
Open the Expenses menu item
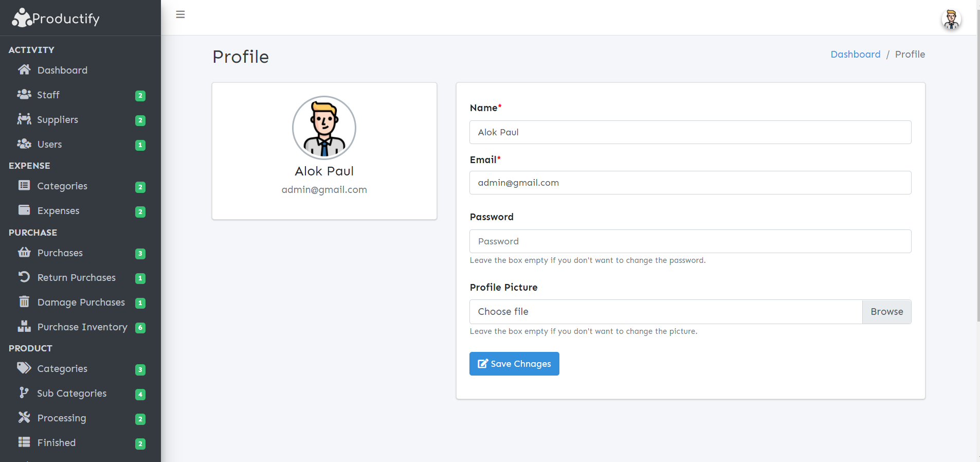(58, 211)
